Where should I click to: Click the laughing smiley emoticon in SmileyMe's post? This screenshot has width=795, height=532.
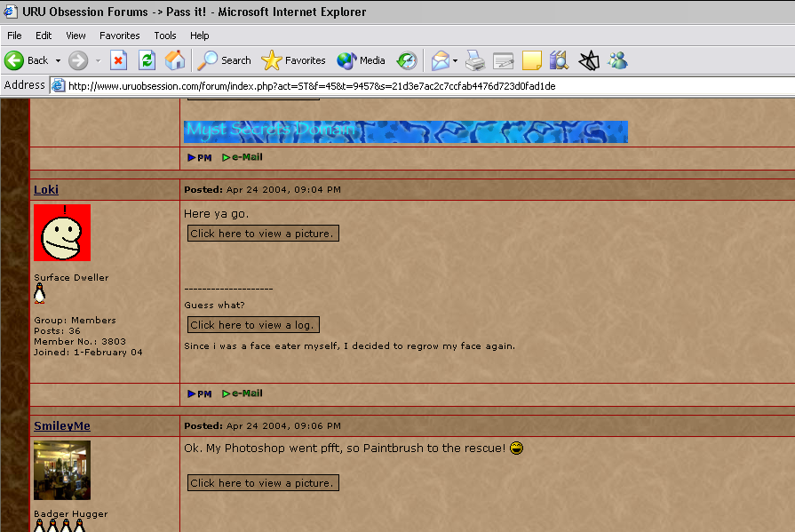tap(516, 449)
